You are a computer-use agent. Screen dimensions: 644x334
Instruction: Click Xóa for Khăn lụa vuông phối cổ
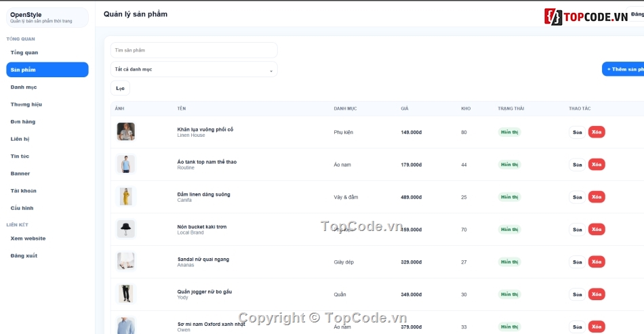pyautogui.click(x=597, y=132)
